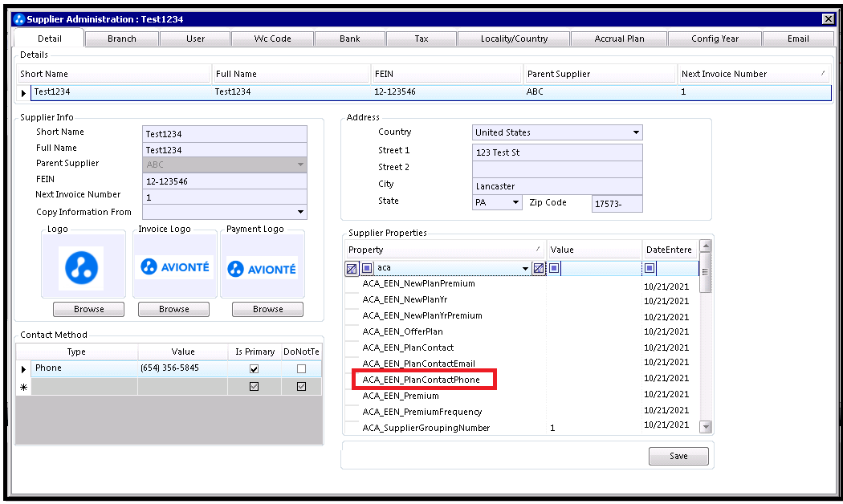Open the DateEntered column filter operator icon
843x504 pixels.
[650, 267]
